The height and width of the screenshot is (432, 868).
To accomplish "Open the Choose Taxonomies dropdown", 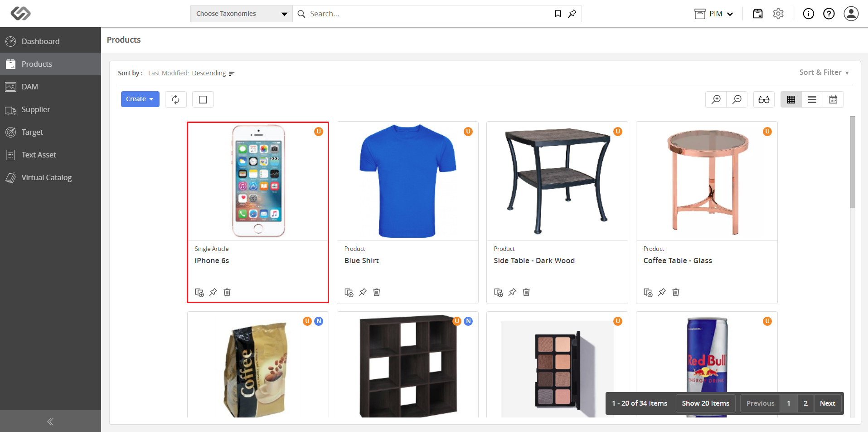I will pyautogui.click(x=242, y=14).
